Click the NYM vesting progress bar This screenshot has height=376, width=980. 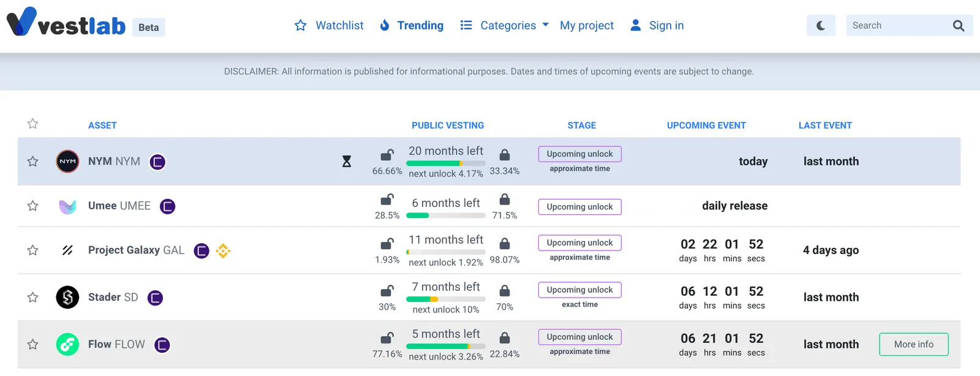pos(446,164)
